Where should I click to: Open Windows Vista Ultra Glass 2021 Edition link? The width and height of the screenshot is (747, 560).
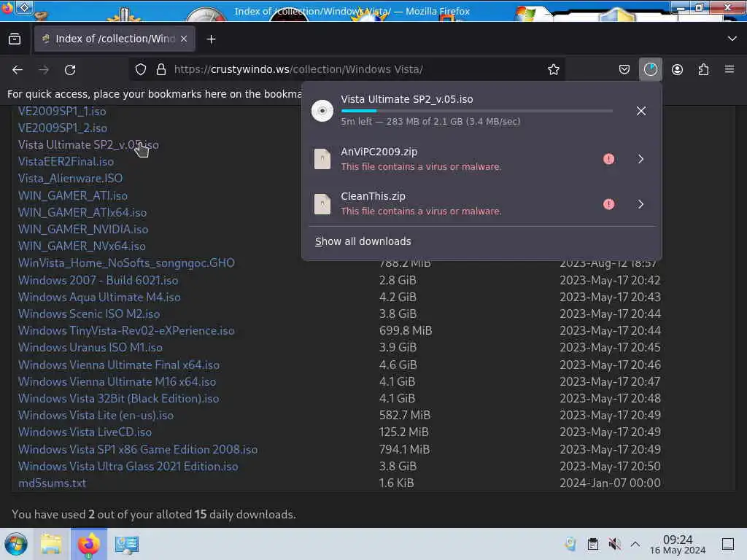(128, 466)
